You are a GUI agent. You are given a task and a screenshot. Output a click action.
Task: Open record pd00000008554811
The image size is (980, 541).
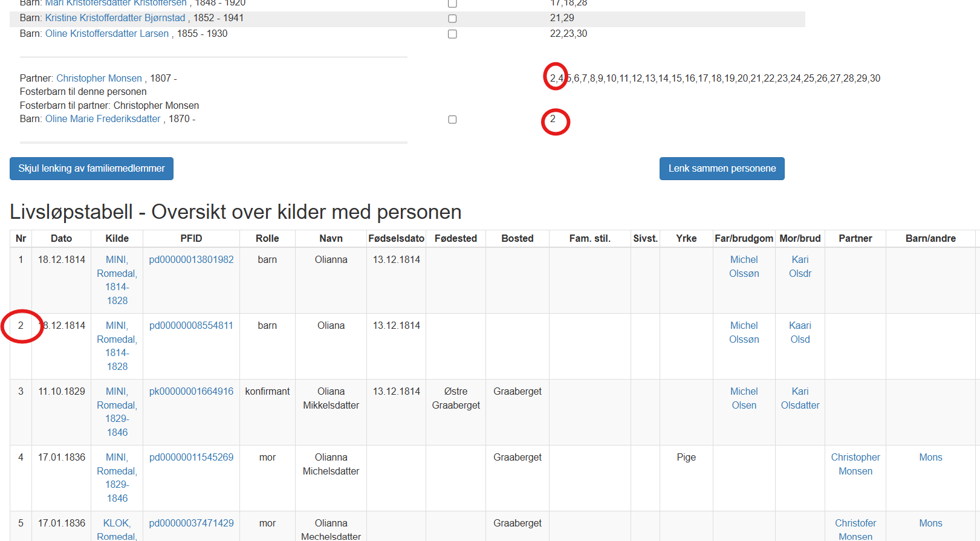pos(191,326)
